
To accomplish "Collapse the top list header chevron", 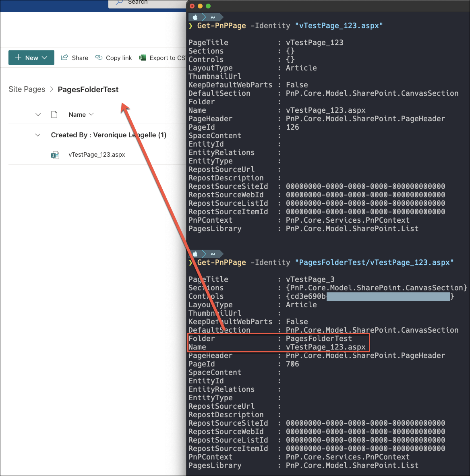I will 37,114.
